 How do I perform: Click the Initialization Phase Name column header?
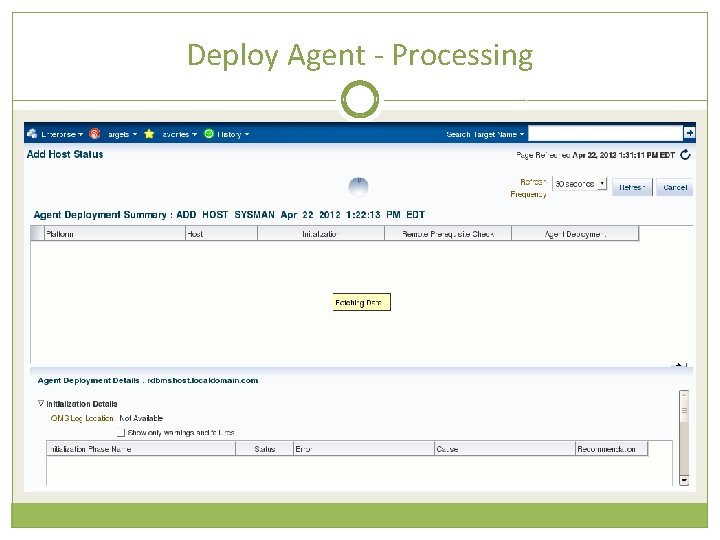141,449
